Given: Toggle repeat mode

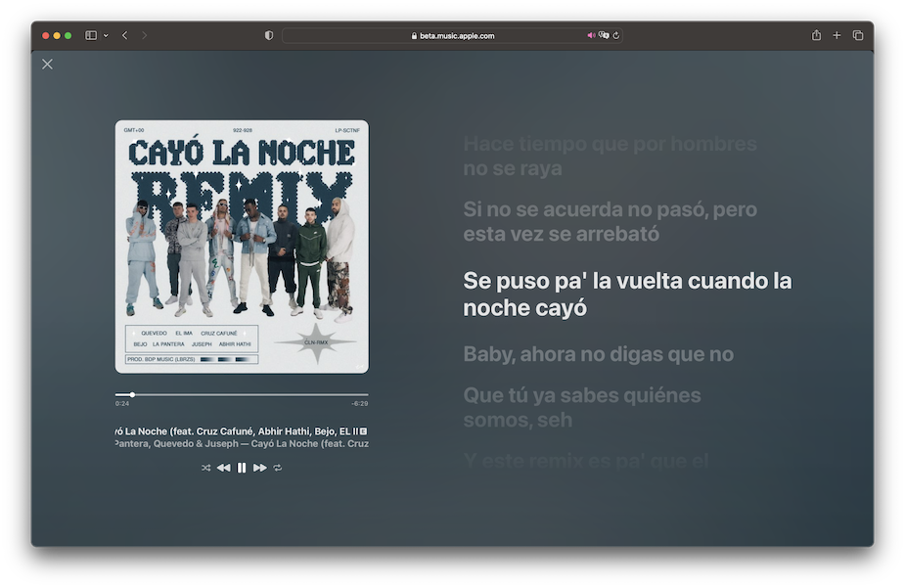Looking at the screenshot, I should [x=278, y=468].
